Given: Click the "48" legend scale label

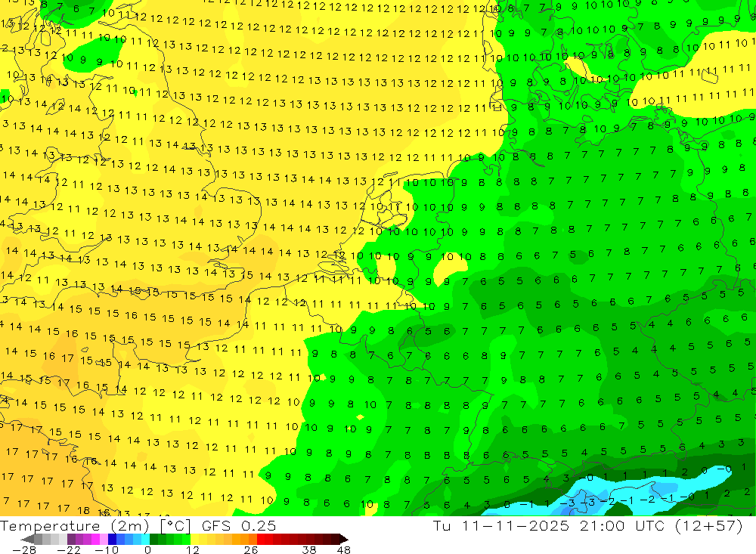Looking at the screenshot, I should (x=344, y=550).
